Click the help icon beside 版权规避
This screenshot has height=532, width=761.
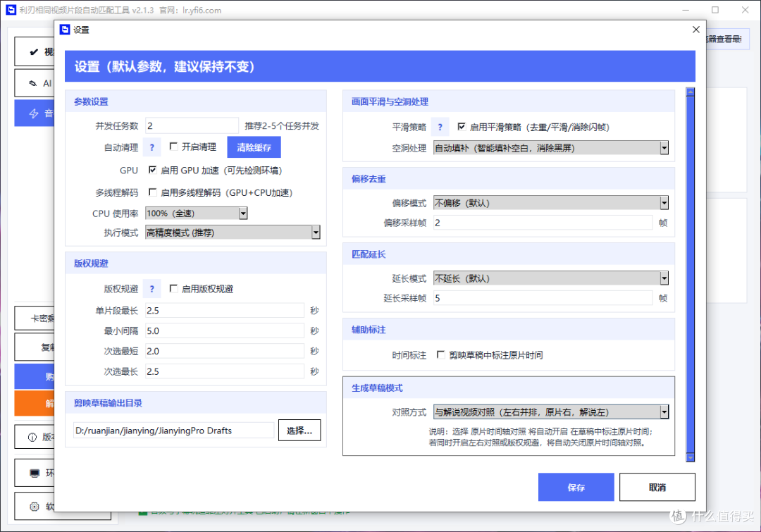click(152, 290)
